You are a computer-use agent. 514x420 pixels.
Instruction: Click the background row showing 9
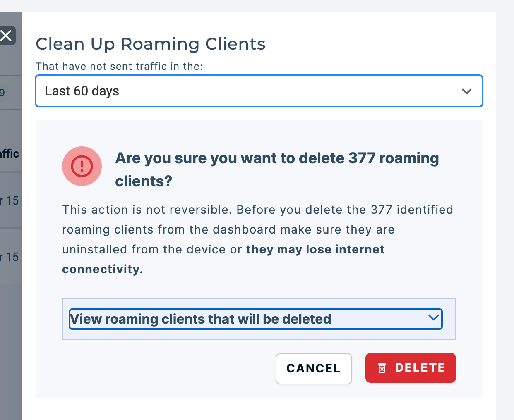coord(11,93)
